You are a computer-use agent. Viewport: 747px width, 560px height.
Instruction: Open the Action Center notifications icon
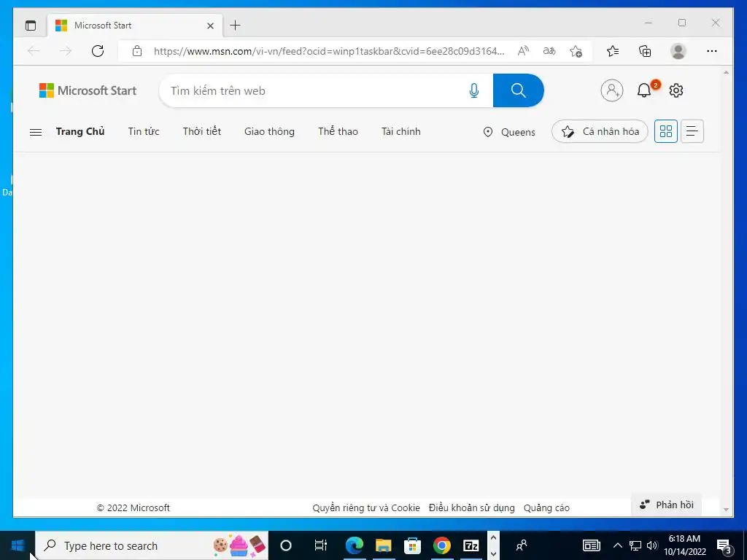724,545
